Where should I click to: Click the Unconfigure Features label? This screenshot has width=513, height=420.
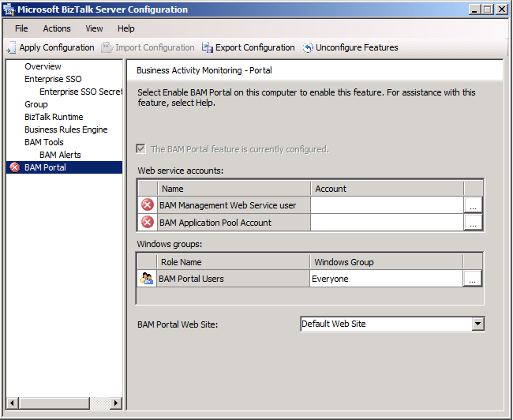(x=357, y=47)
